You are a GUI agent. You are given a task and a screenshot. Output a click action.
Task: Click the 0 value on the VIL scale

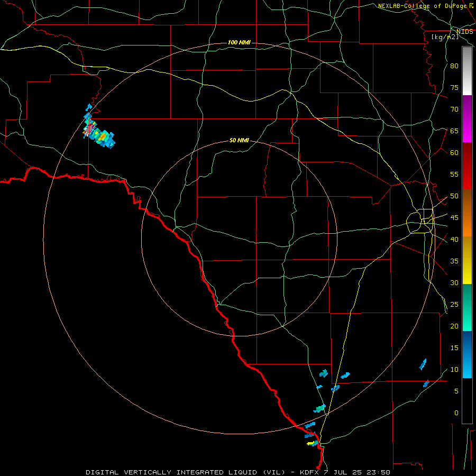click(x=456, y=413)
